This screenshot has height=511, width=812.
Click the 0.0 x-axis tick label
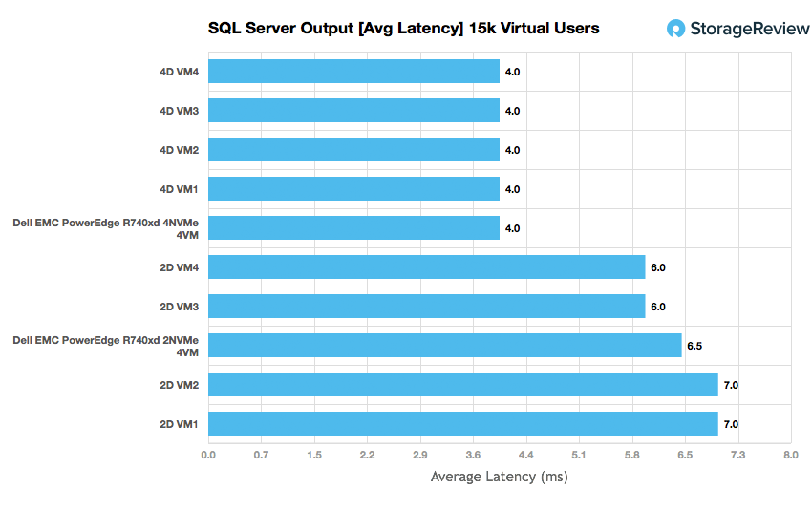coord(208,455)
